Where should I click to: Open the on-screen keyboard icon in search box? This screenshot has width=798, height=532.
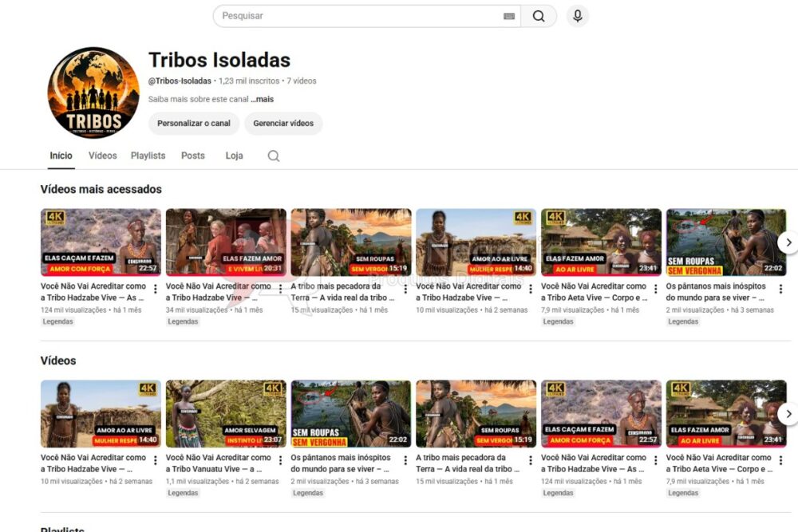coord(509,16)
